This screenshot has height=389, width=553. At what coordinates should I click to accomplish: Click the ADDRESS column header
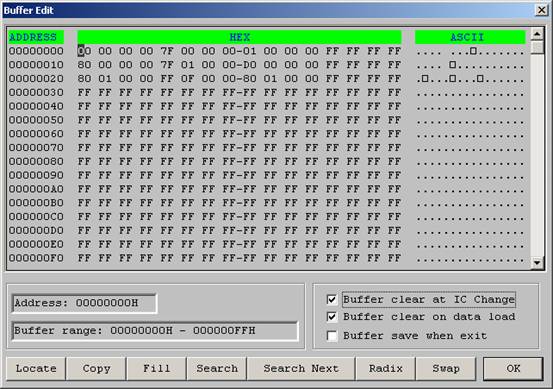coord(36,37)
